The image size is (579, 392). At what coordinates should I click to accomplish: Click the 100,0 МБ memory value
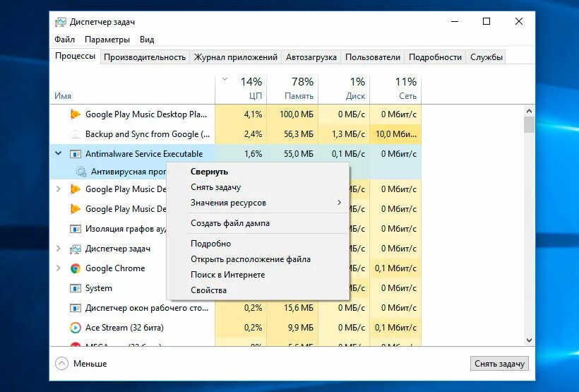pos(296,114)
